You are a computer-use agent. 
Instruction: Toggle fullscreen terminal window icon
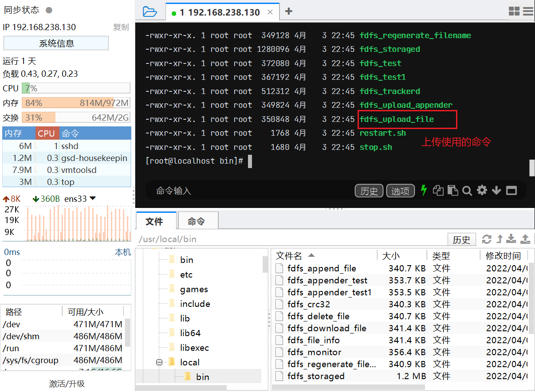point(511,191)
